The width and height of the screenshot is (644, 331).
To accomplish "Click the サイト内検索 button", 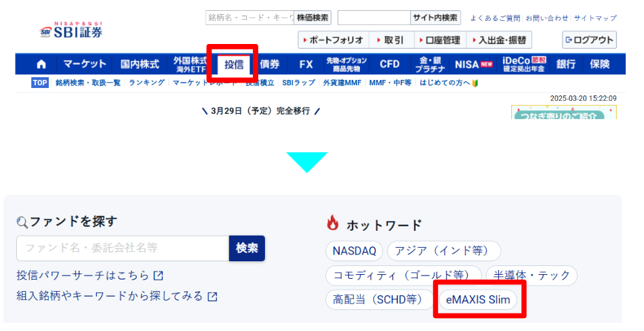I will (x=435, y=18).
